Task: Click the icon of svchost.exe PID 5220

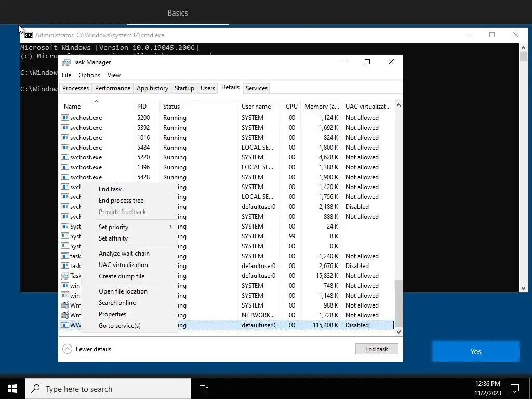Action: pyautogui.click(x=65, y=157)
